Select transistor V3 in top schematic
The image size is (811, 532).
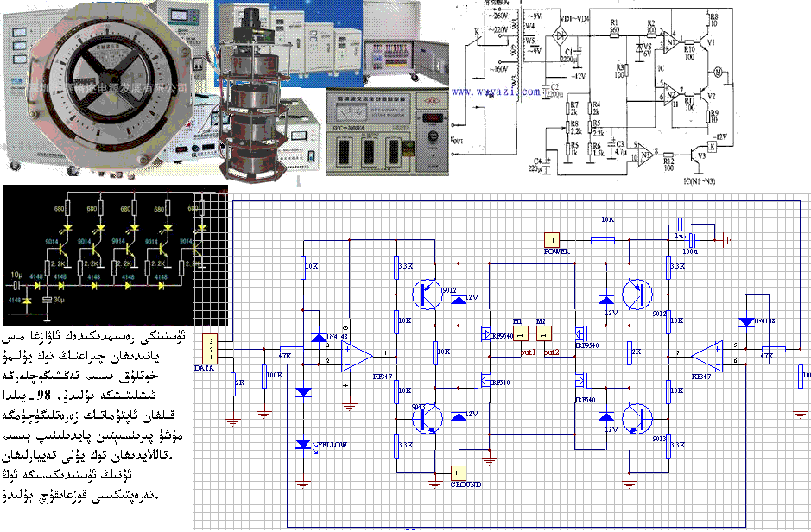pyautogui.click(x=696, y=155)
